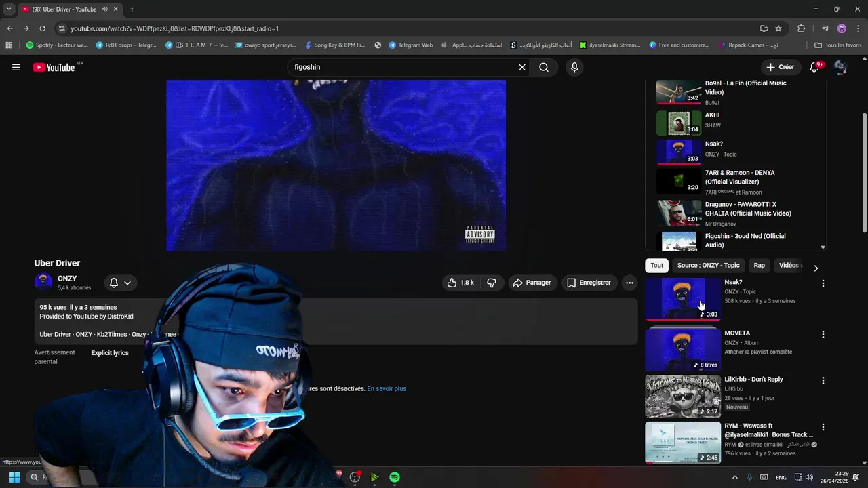Open the YouTube hamburger guide menu
The width and height of the screenshot is (868, 488).
[x=16, y=67]
